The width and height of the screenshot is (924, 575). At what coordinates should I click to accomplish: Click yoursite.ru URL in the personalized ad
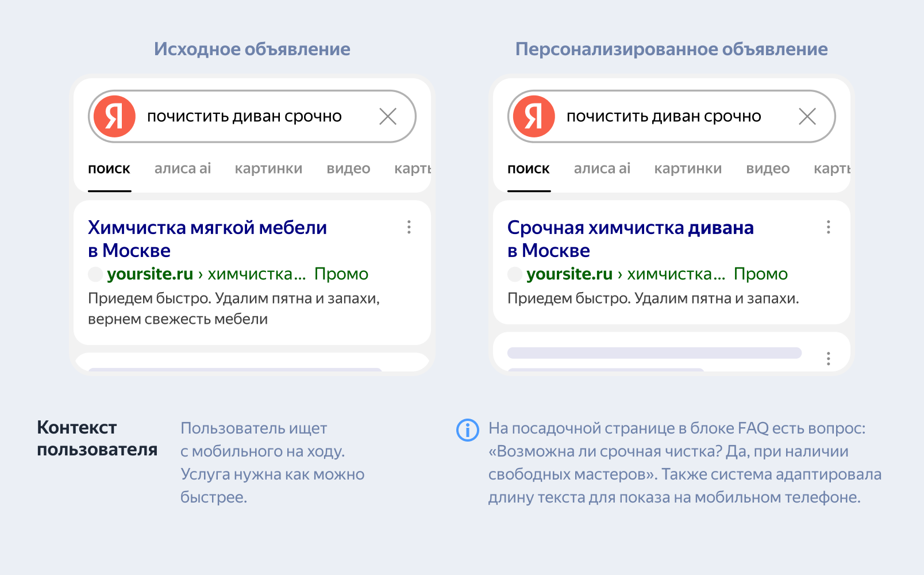tap(569, 274)
